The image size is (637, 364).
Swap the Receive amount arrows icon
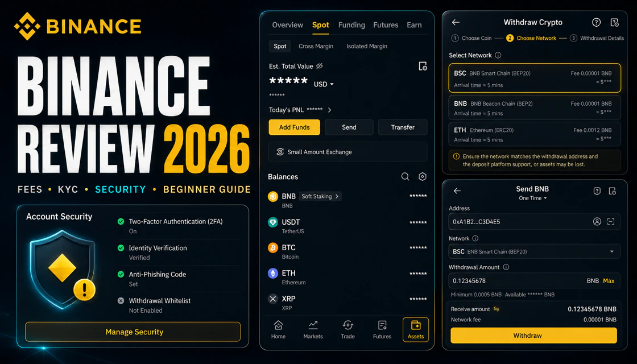coord(497,309)
